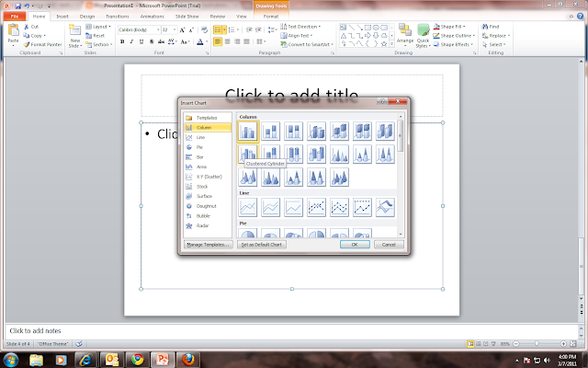Switch to the Insert tab
This screenshot has width=588, height=368.
coord(62,17)
